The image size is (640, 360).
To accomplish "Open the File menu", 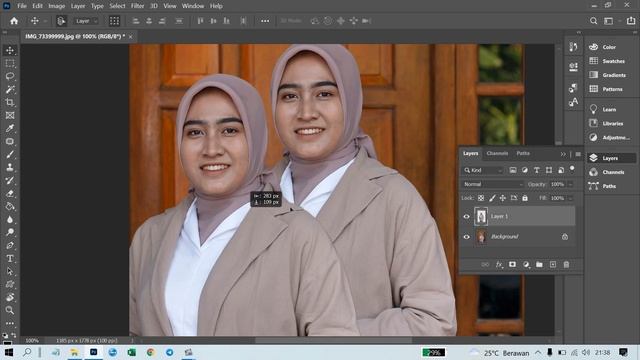I will tap(22, 6).
